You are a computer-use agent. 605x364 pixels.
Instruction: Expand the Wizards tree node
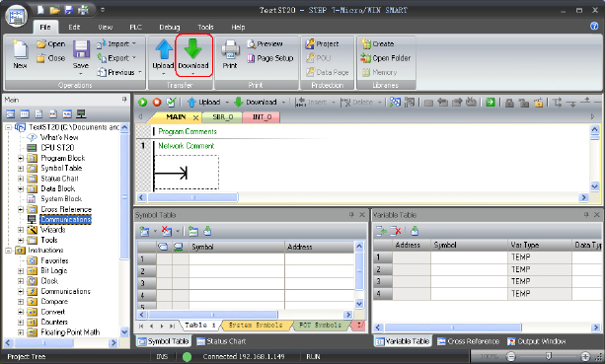[x=21, y=230]
